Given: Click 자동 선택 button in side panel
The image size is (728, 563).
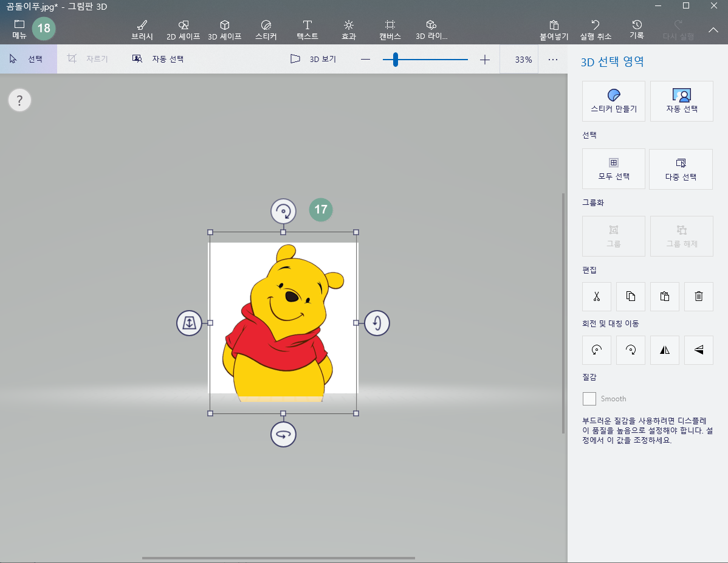Looking at the screenshot, I should pyautogui.click(x=682, y=102).
